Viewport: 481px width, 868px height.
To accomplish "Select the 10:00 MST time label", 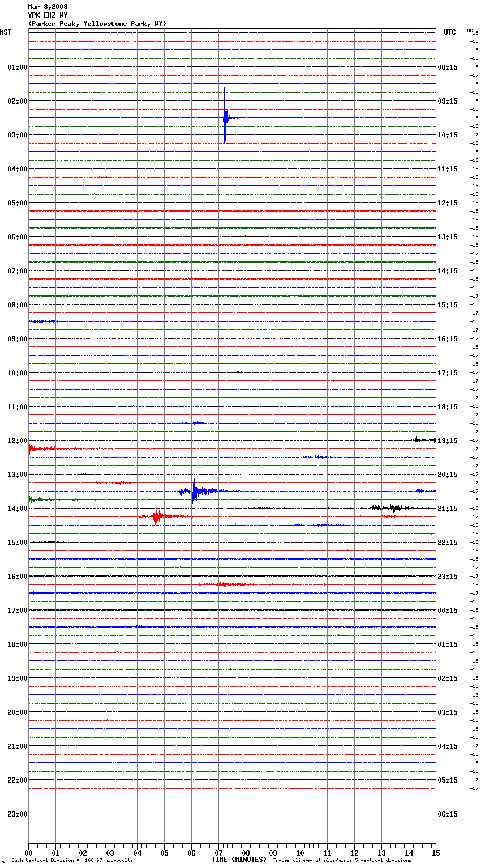I will [x=17, y=373].
